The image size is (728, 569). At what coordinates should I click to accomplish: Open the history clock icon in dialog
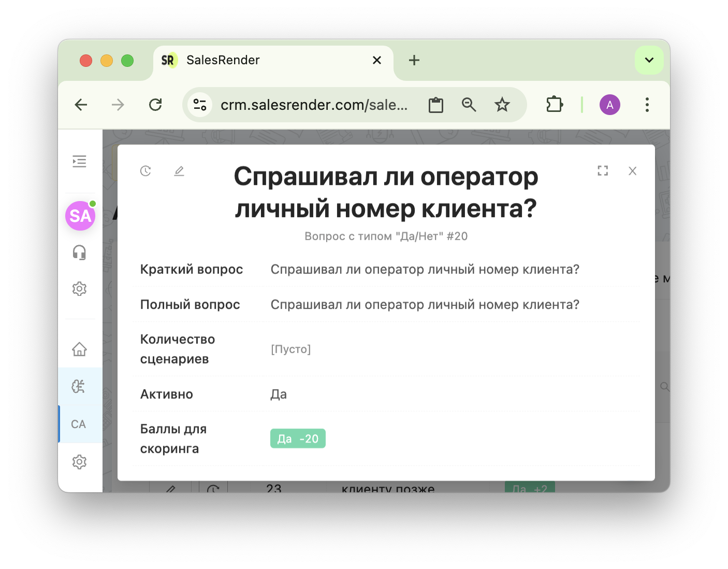pos(145,171)
